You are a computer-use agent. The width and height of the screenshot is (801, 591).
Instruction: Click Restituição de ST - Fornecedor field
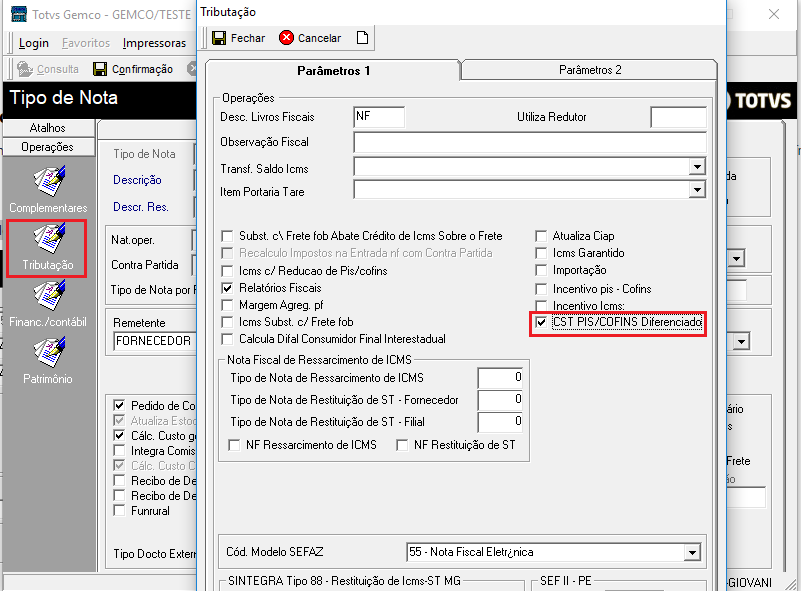coord(500,400)
